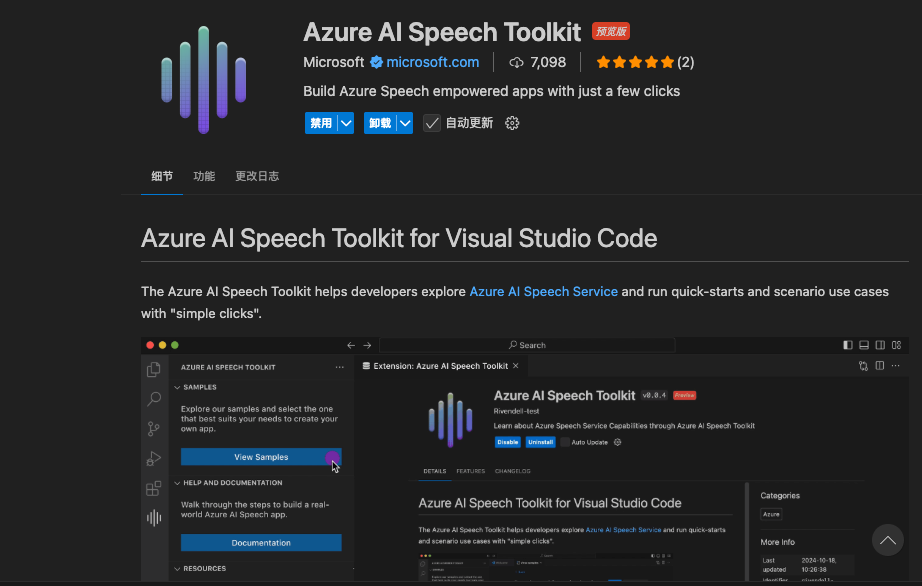
Task: Click the Extensions blocks icon in the preview screenshot
Action: pyautogui.click(x=154, y=488)
